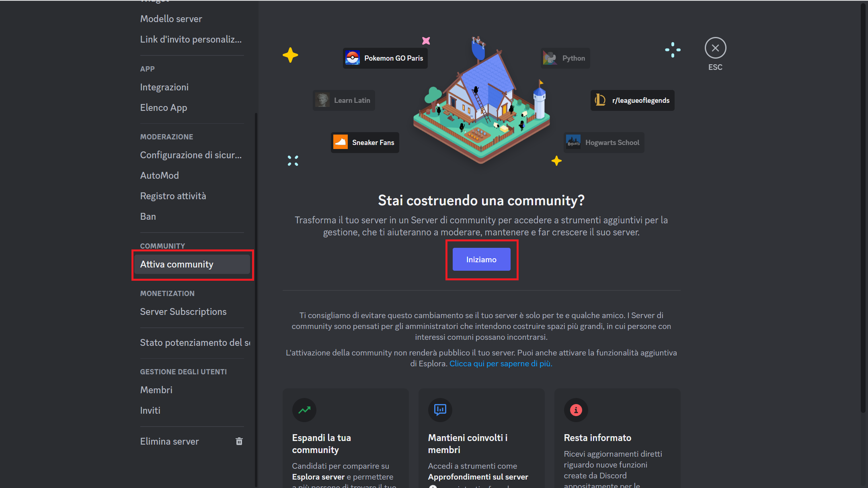Open the Integrazioni section
The height and width of the screenshot is (488, 868).
pyautogui.click(x=164, y=87)
